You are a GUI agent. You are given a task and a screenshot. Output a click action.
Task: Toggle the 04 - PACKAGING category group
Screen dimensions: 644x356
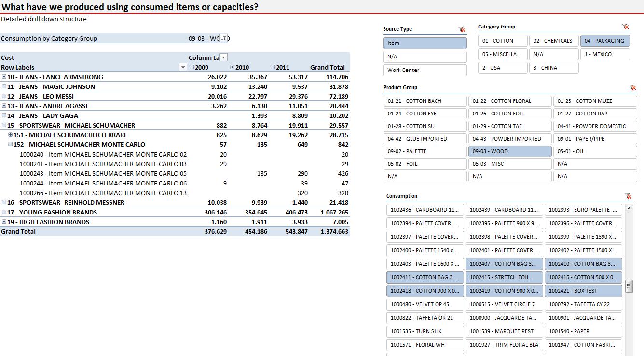pyautogui.click(x=605, y=41)
